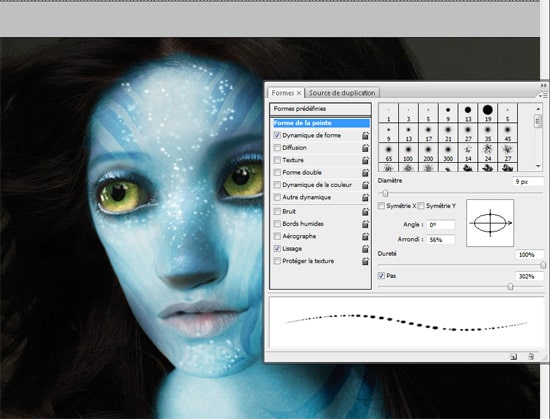Open the Formes panel options menu
The width and height of the screenshot is (550, 419).
pyautogui.click(x=543, y=95)
